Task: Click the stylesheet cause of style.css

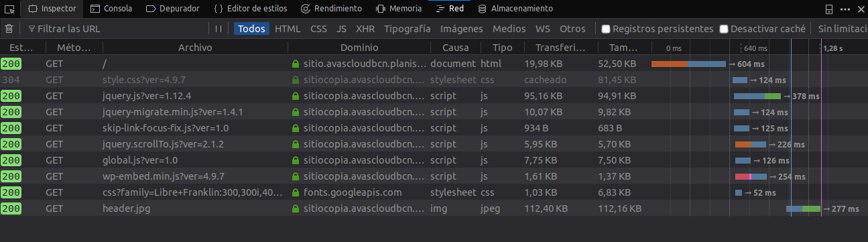Action: [454, 80]
